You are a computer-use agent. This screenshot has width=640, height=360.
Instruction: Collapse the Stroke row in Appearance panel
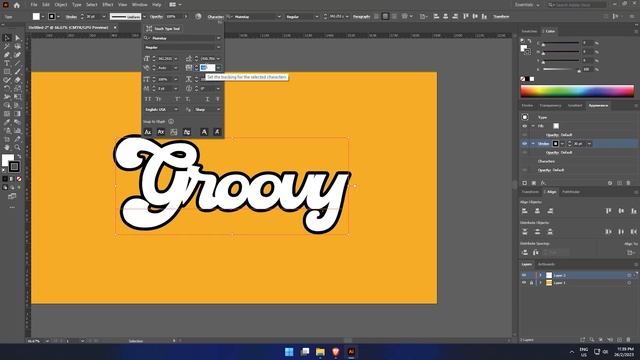click(x=533, y=144)
